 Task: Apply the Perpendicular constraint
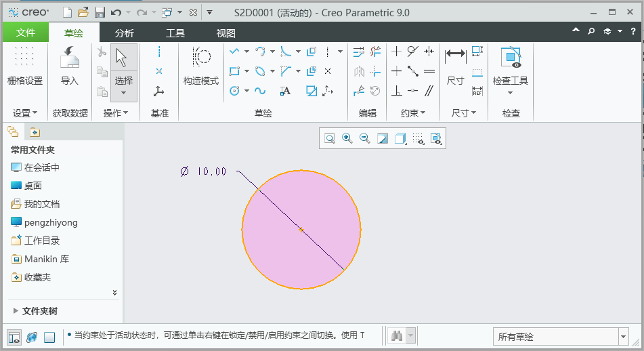(396, 91)
